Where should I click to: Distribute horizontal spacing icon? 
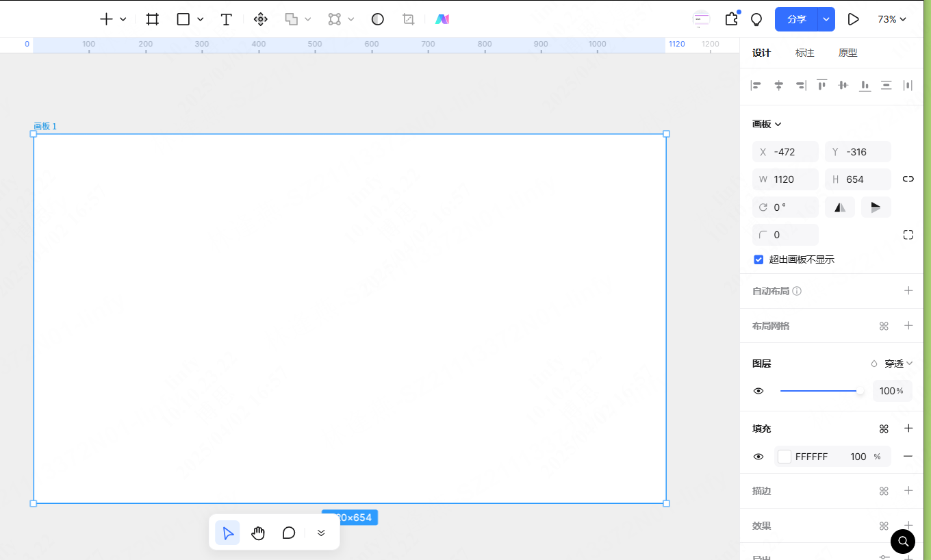coord(908,86)
